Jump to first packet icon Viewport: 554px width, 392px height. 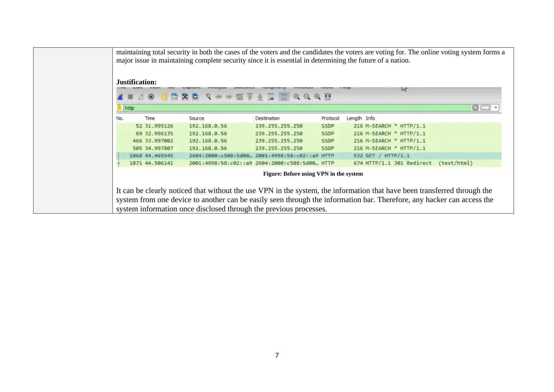[250, 97]
